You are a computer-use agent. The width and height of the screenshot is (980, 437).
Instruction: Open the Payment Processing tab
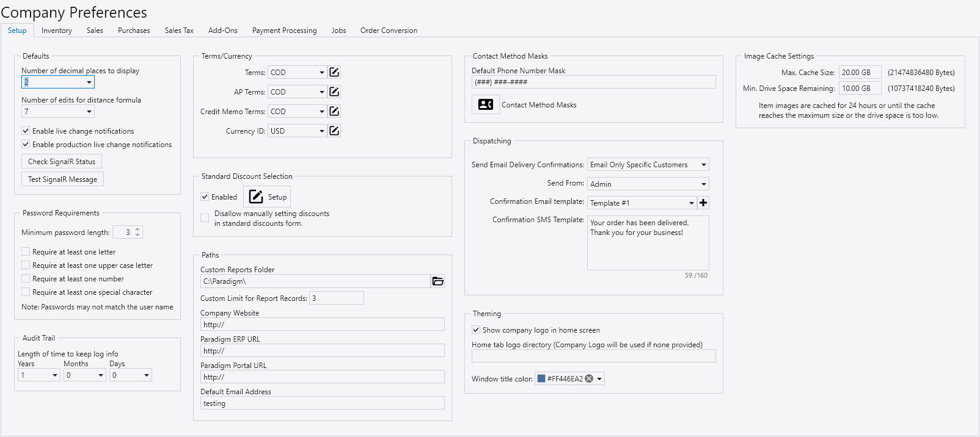284,31
